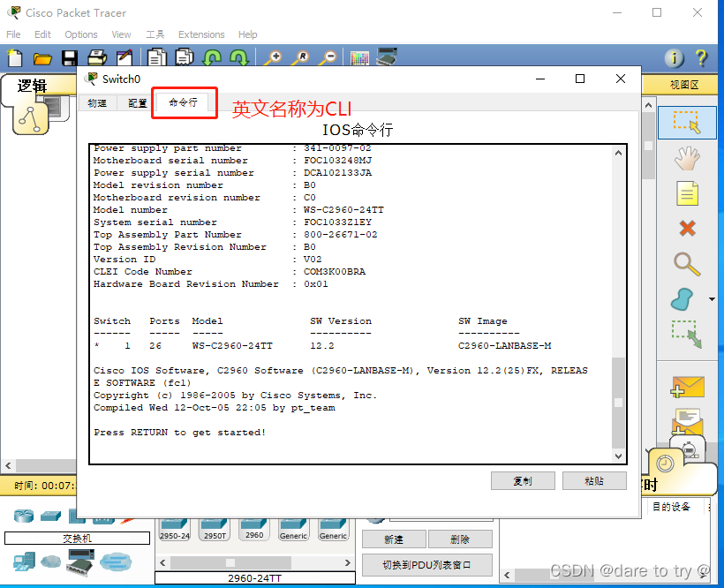Viewport: 724px width, 588px height.
Task: Click the Copy toolbar icon
Action: pyautogui.click(x=157, y=57)
